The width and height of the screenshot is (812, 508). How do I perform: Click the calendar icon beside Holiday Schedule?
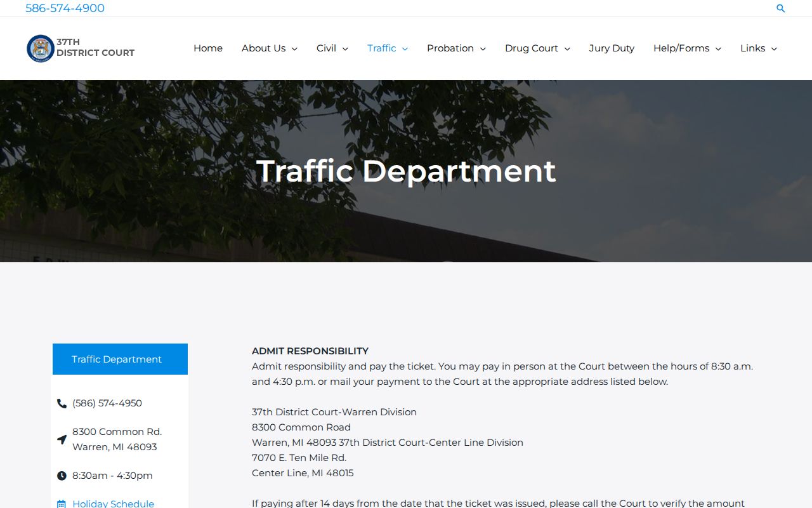[62, 504]
